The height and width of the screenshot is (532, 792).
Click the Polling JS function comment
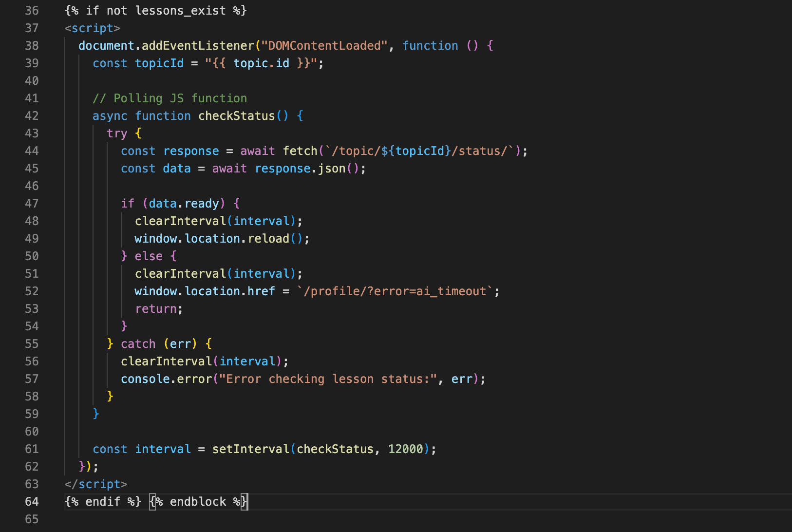[170, 98]
